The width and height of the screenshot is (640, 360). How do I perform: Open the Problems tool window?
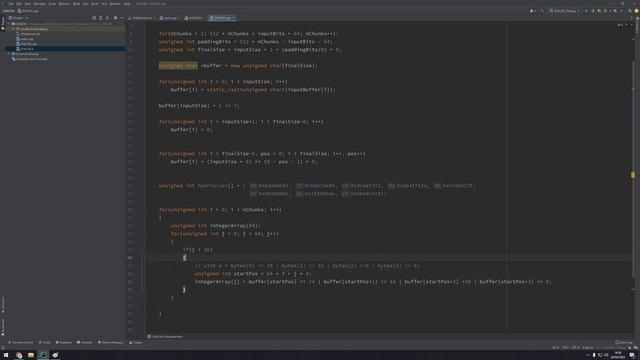pos(64,342)
